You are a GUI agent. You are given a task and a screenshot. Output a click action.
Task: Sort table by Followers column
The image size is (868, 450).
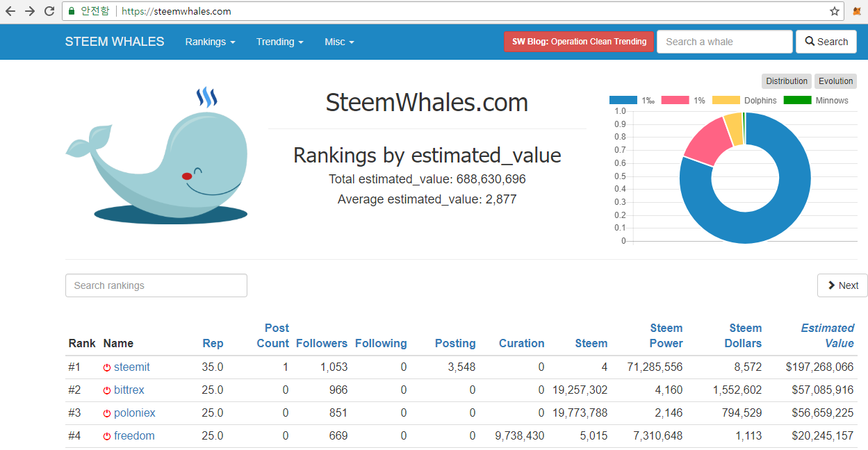point(322,343)
